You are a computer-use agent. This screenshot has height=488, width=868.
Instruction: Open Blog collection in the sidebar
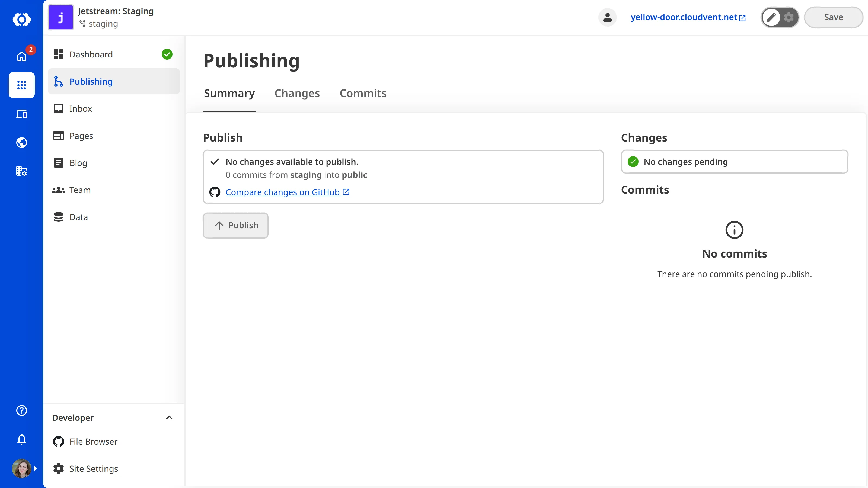114,163
